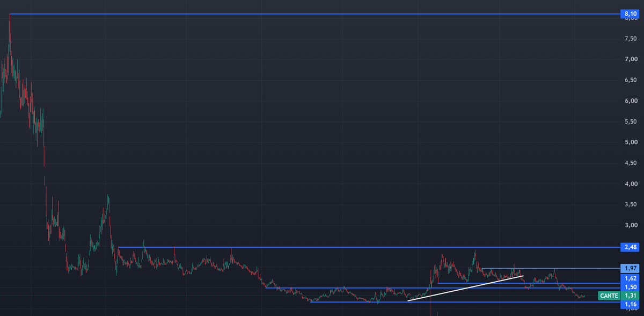Image resolution: width=644 pixels, height=316 pixels.
Task: Click the 1,50 price label
Action: 630,287
